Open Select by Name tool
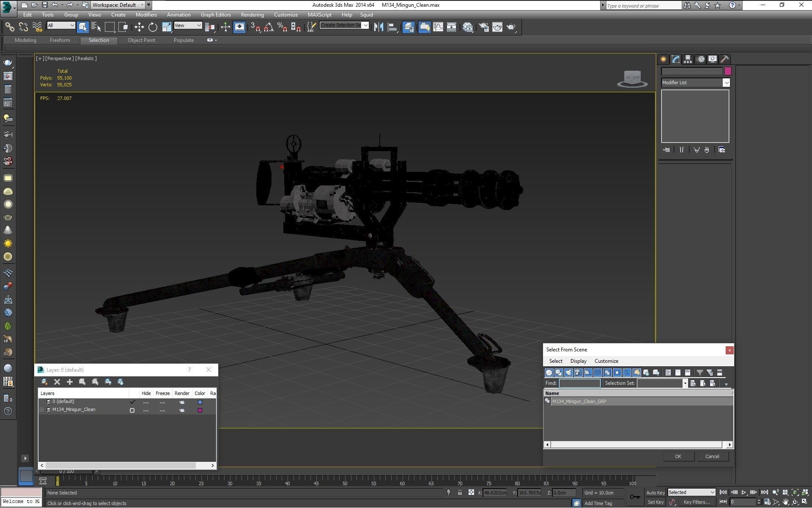Image resolution: width=812 pixels, height=508 pixels. coord(96,27)
